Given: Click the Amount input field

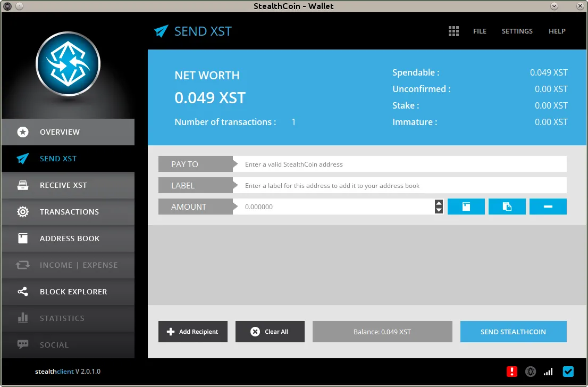Looking at the screenshot, I should 334,207.
